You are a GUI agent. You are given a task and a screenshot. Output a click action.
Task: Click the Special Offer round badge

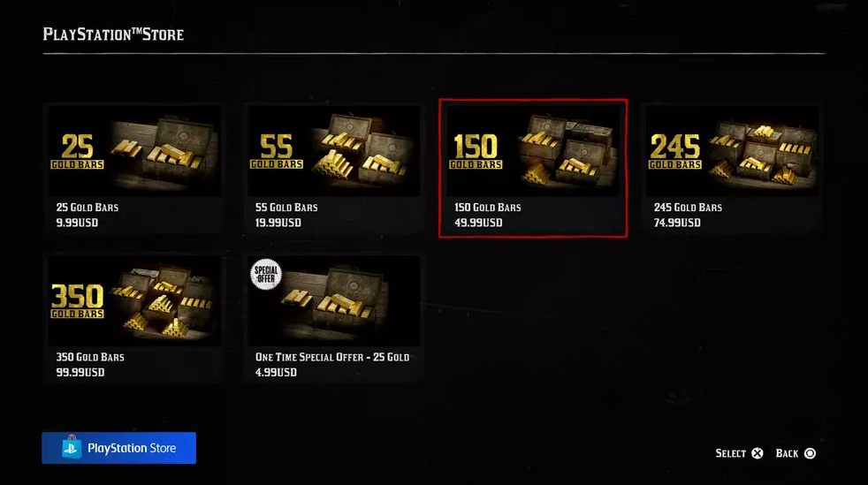(x=266, y=274)
